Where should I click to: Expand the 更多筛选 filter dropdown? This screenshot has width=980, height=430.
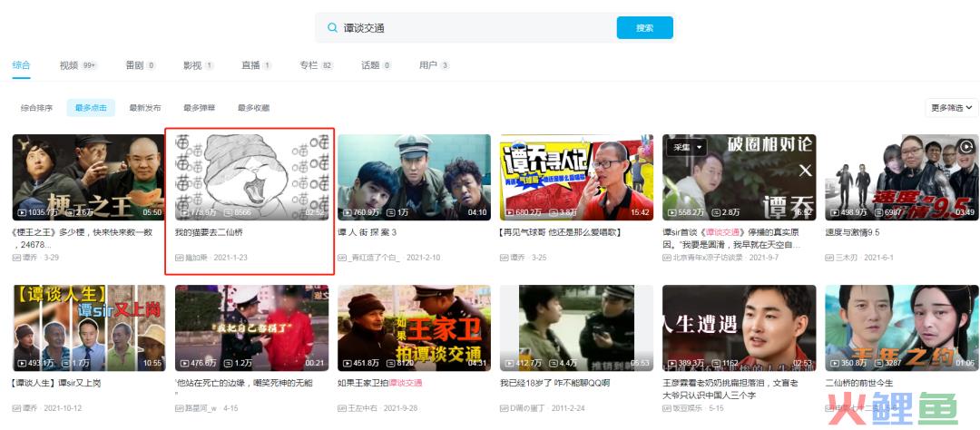[x=951, y=107]
